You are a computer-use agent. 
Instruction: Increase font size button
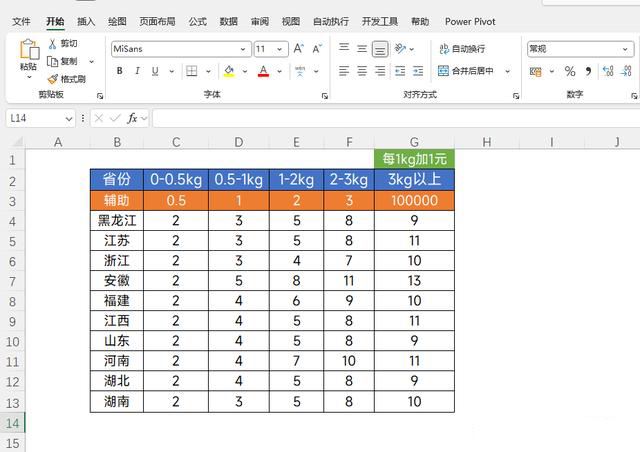coord(298,49)
